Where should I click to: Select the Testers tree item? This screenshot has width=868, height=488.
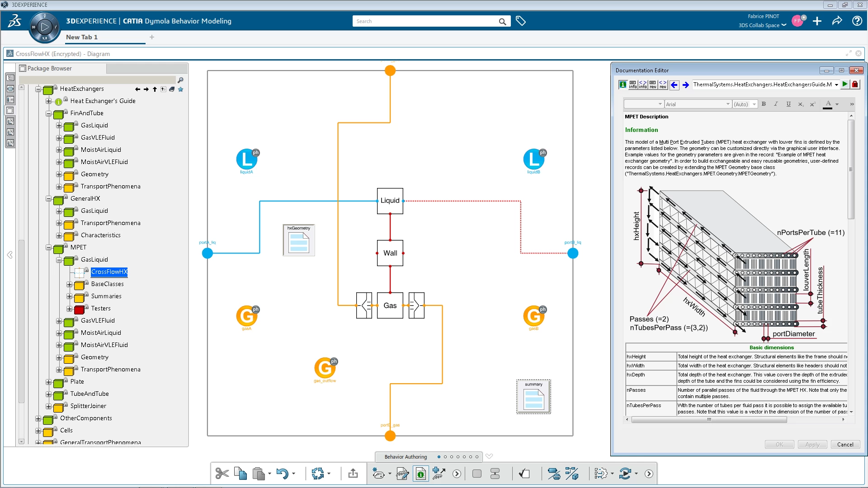(x=101, y=308)
